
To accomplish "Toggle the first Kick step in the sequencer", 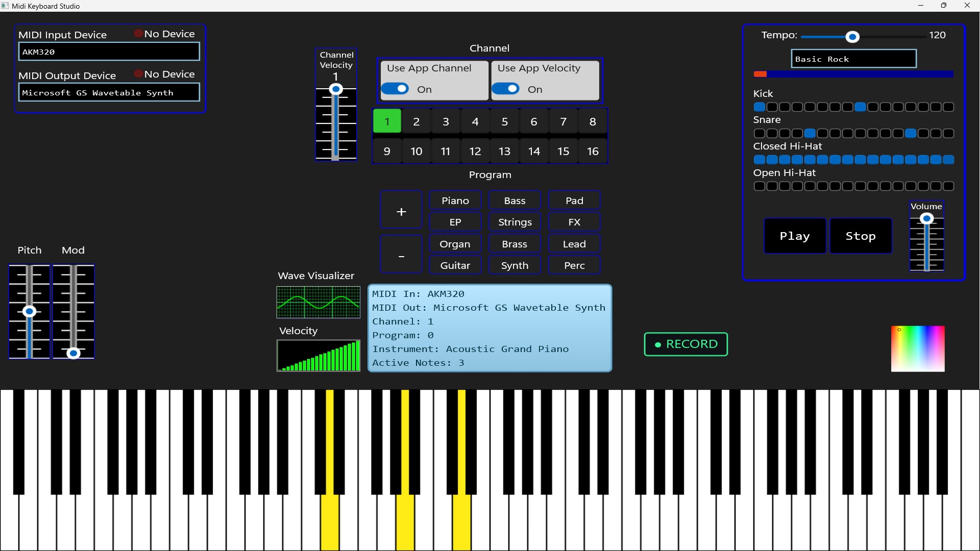I will [759, 107].
